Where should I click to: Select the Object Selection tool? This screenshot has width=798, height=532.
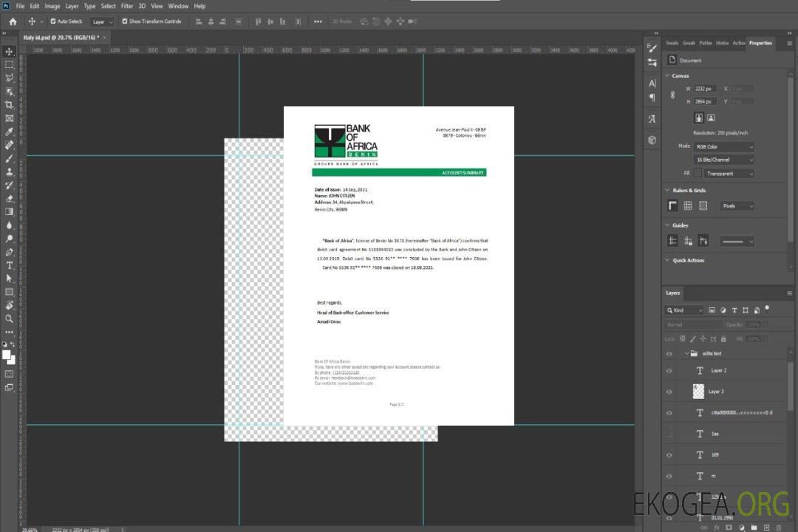tap(9, 92)
